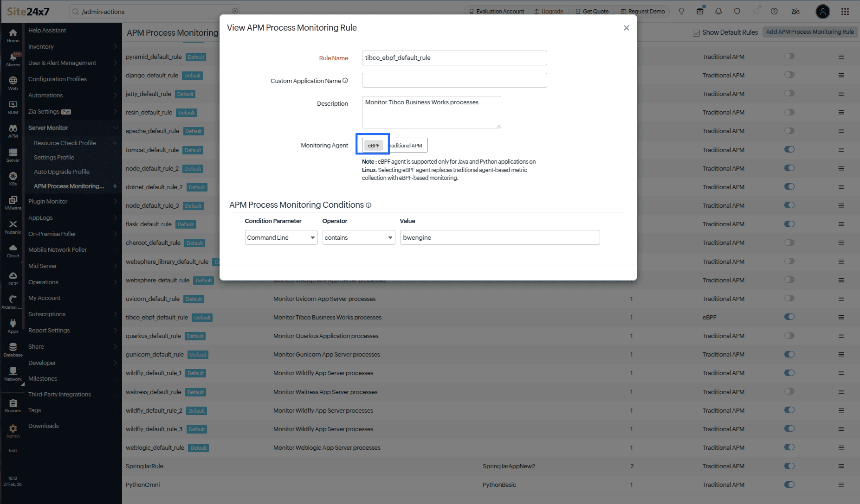860x504 pixels.
Task: Expand the Automations chevron
Action: click(115, 95)
